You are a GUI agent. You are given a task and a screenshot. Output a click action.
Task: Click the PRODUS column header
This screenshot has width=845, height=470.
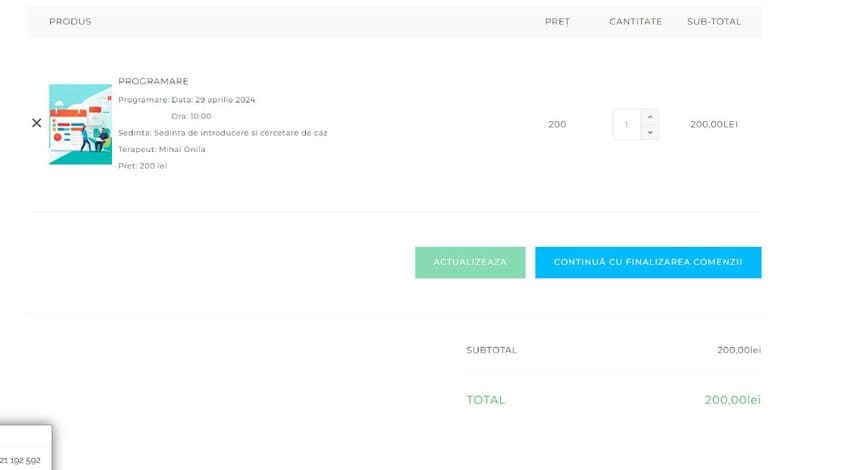click(70, 21)
